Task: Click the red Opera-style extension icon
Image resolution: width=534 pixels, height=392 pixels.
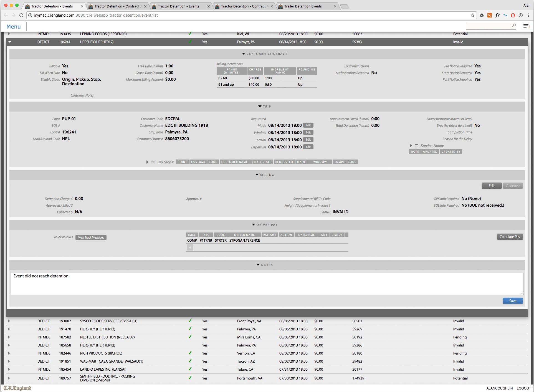Action: pyautogui.click(x=513, y=15)
